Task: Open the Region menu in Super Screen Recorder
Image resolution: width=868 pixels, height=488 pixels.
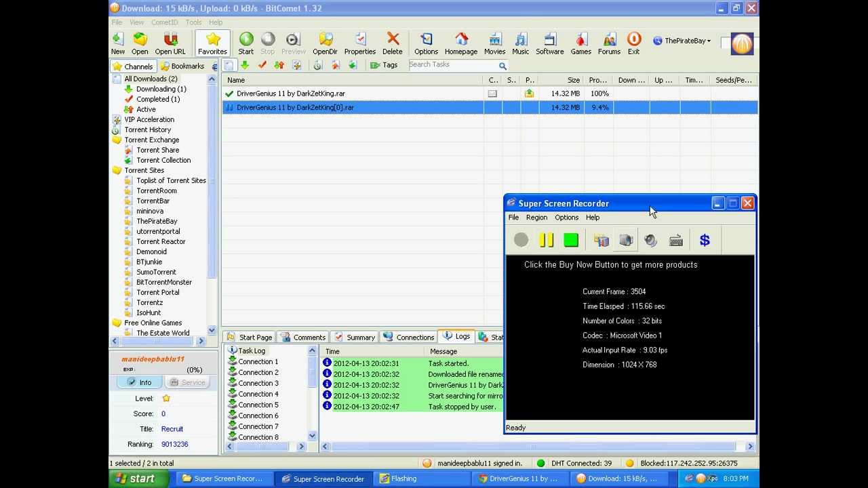Action: [536, 218]
